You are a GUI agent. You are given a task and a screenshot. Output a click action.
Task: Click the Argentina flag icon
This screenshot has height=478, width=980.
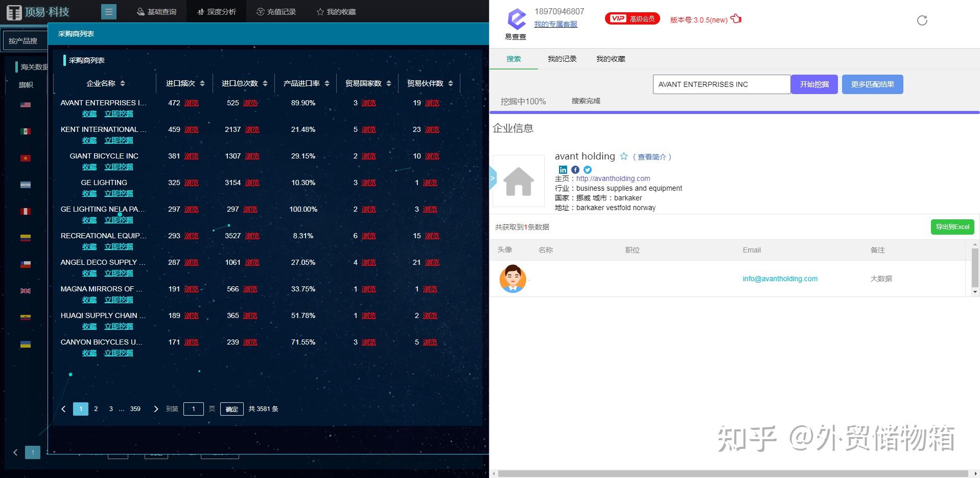pos(26,185)
